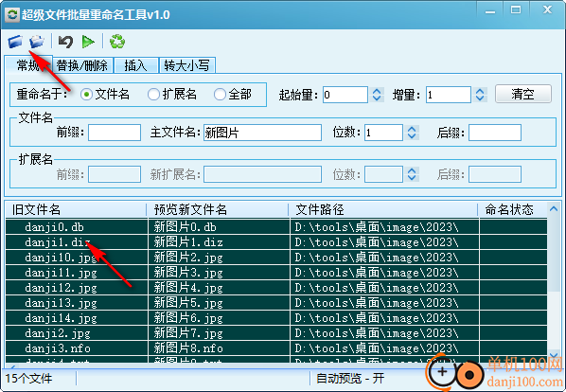Select the 扩展名 radio button
This screenshot has width=566, height=392.
(153, 95)
